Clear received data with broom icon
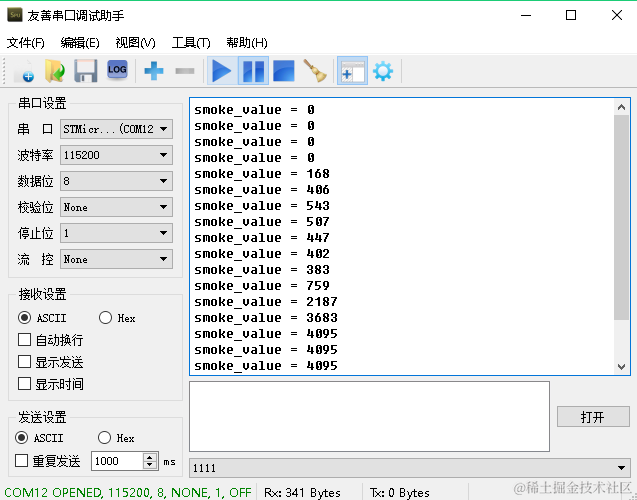637x500 pixels. point(315,71)
